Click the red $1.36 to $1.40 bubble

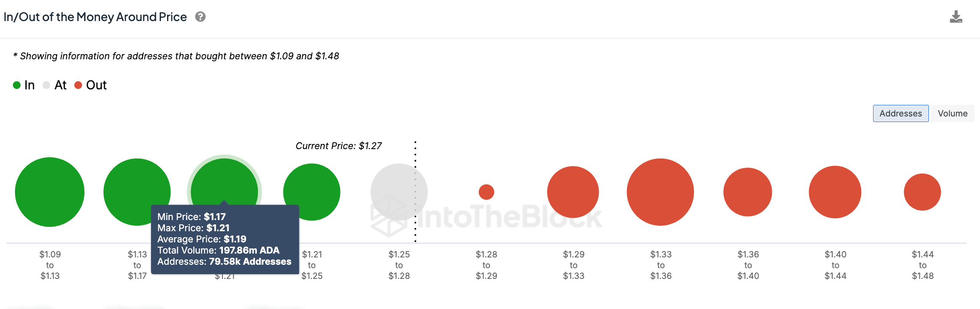click(x=748, y=192)
